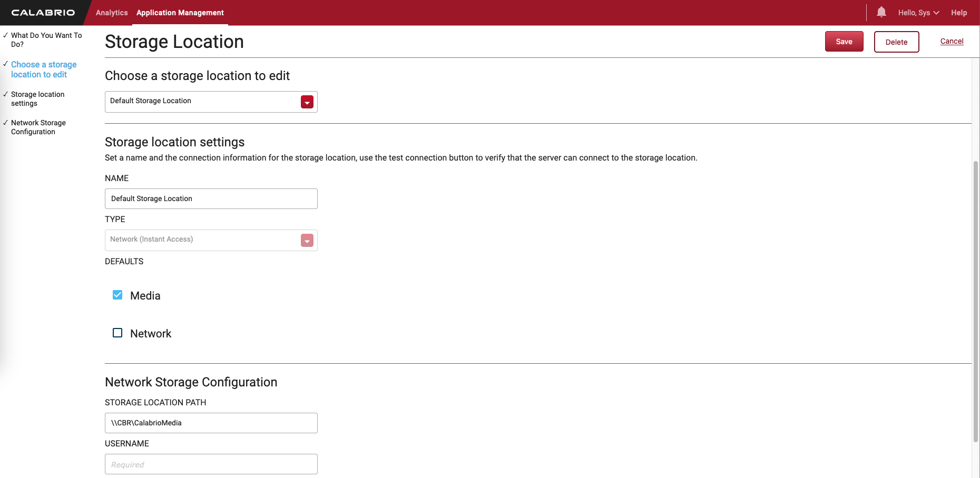Jump to Network Storage Configuration section
This screenshot has width=980, height=478.
(38, 127)
